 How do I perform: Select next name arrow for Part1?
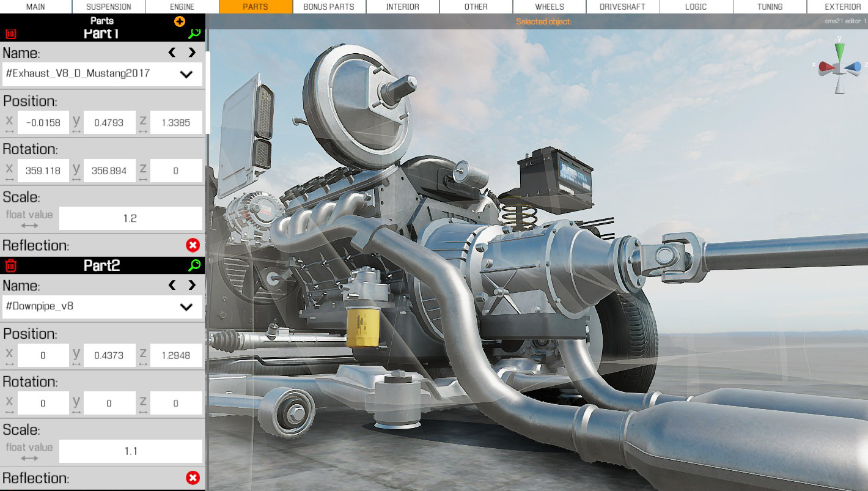[192, 53]
